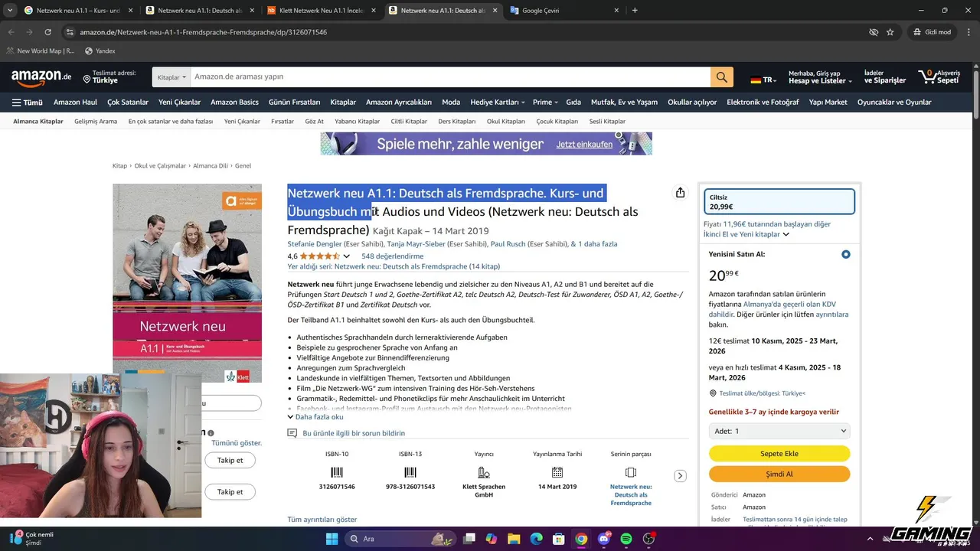
Task: Expand description with 'Daha fazla oku'
Action: pos(315,417)
